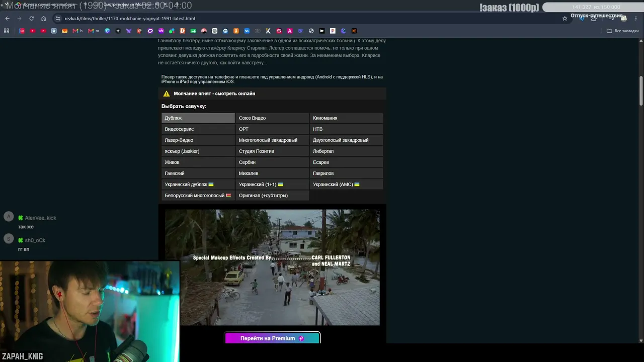Open the purple ring bookmark

pos(150,31)
